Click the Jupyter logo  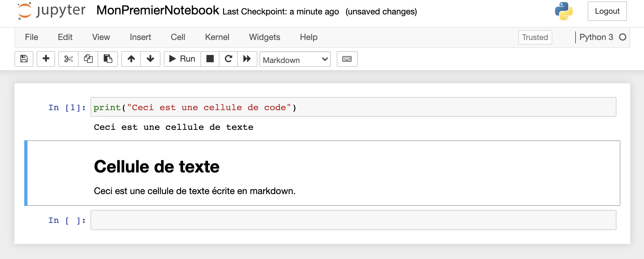point(51,11)
